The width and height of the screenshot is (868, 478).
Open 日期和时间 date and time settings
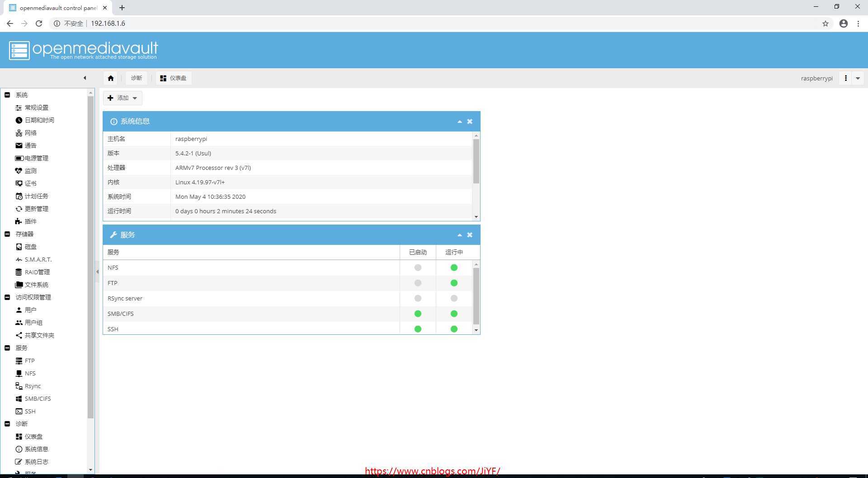(x=39, y=120)
